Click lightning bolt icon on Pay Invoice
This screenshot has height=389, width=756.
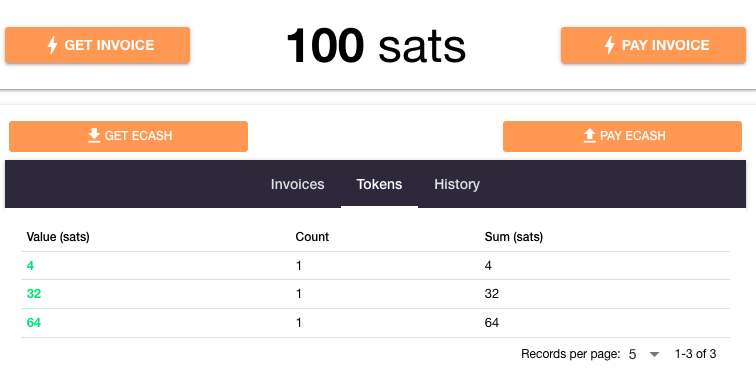point(610,45)
